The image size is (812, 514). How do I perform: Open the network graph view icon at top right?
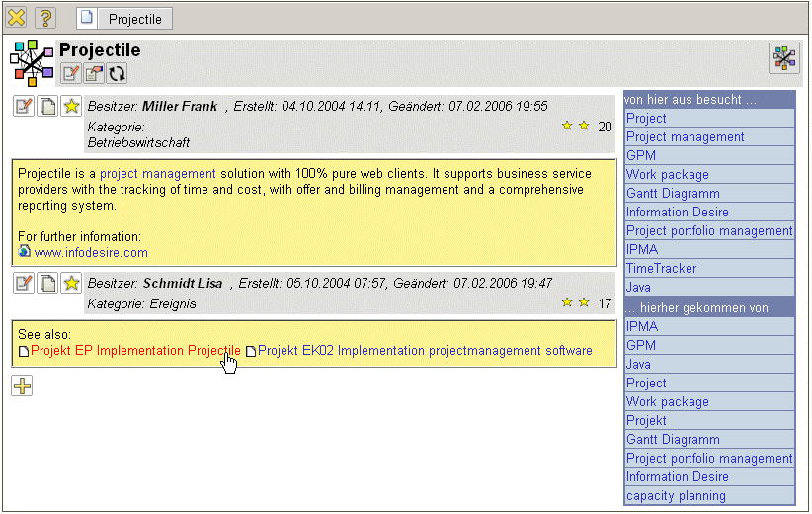coord(784,57)
